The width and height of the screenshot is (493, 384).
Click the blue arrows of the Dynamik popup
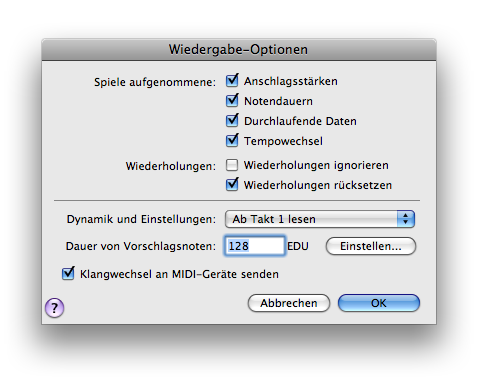coord(405,219)
